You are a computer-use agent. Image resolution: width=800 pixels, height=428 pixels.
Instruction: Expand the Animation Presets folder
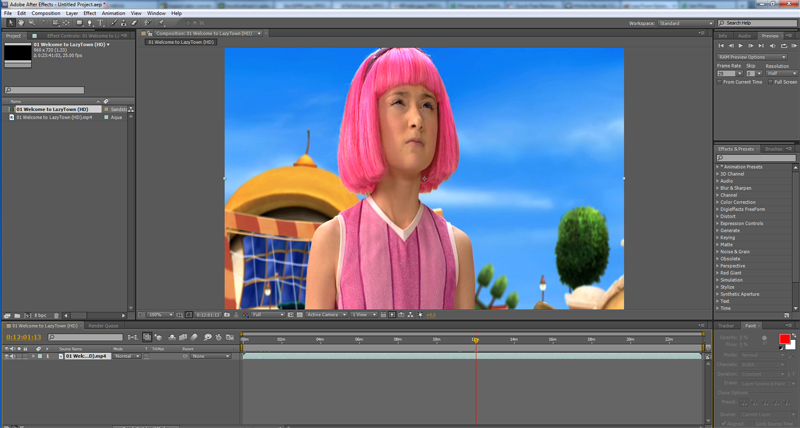[x=717, y=167]
